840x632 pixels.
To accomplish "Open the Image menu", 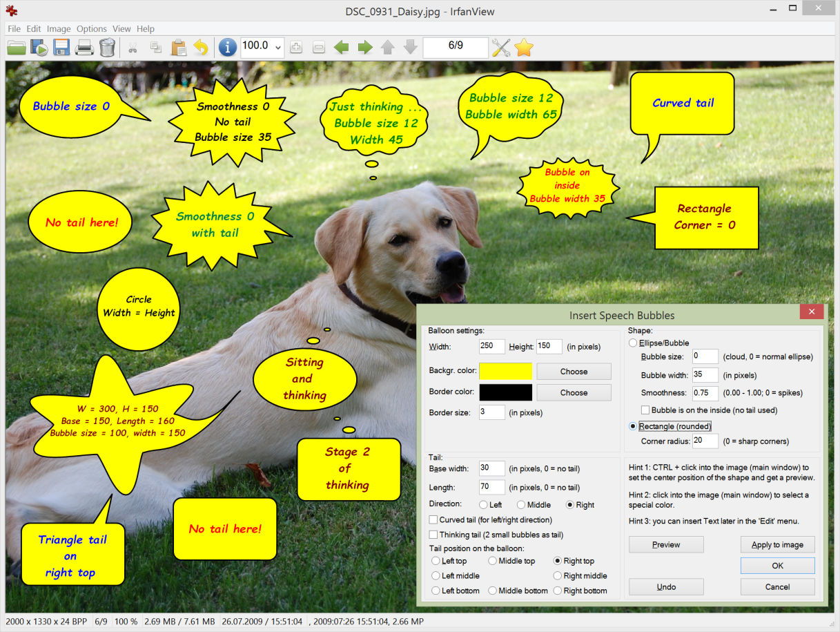I will tap(59, 29).
